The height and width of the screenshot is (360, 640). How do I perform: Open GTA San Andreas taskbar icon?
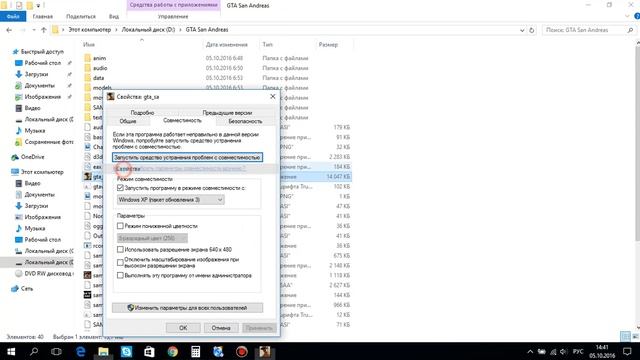(x=264, y=351)
